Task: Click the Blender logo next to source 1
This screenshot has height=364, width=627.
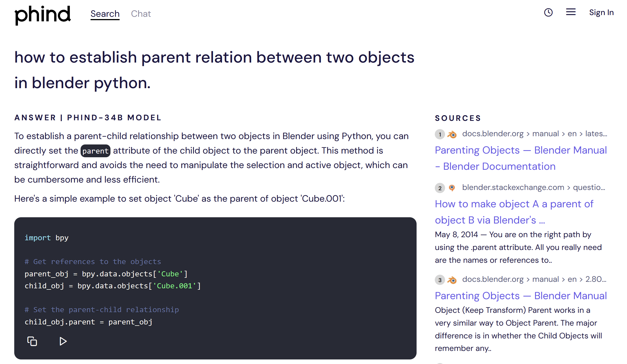Action: point(451,134)
